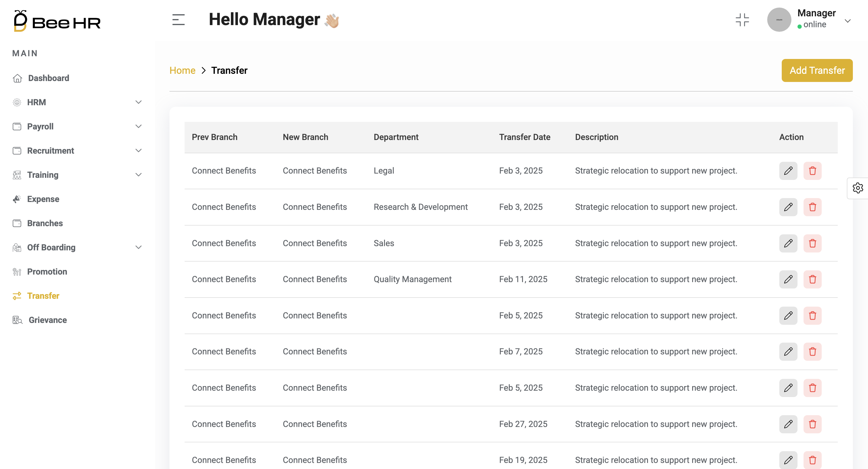Expand the HRM section chevron
The width and height of the screenshot is (868, 469).
click(x=138, y=102)
